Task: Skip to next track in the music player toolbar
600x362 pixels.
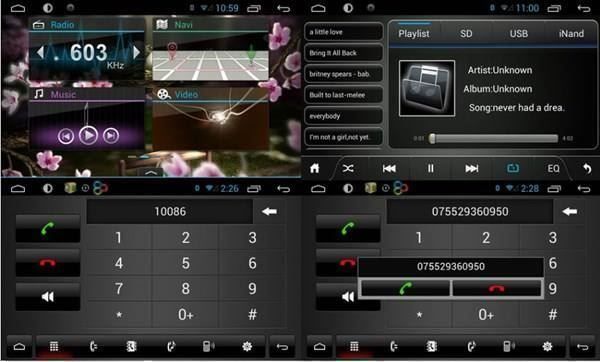Action: [x=472, y=168]
